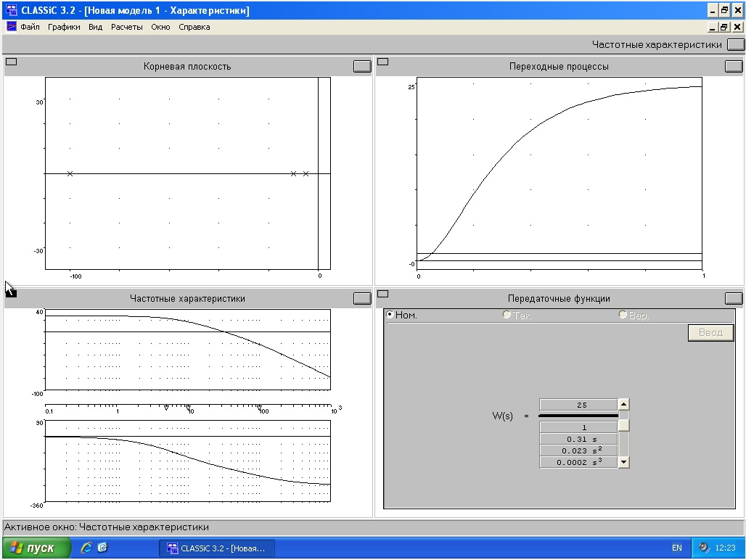Screen dimensions: 746x560
Task: Click the transfer function scroll up arrow
Action: coord(624,405)
